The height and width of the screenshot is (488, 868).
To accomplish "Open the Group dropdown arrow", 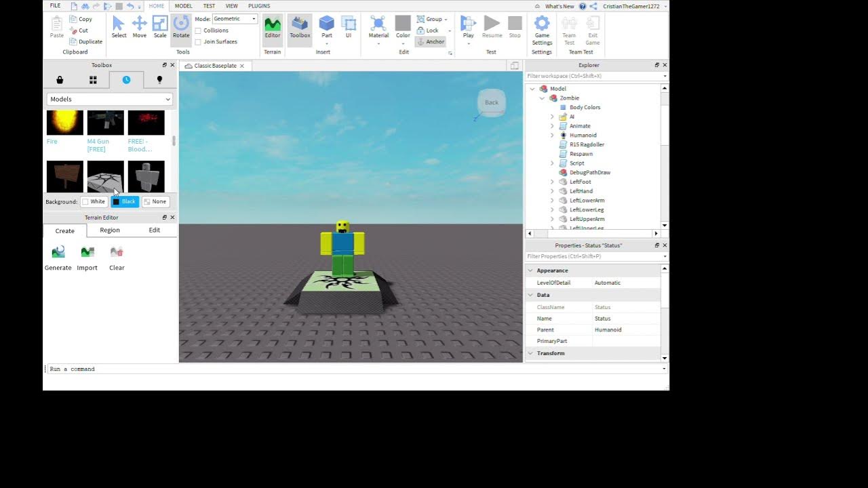I will (446, 20).
